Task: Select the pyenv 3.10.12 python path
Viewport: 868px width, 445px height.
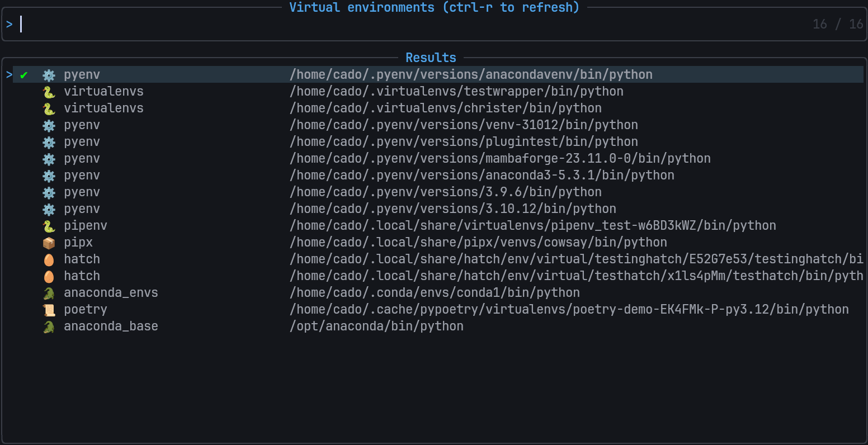Action: pos(453,209)
